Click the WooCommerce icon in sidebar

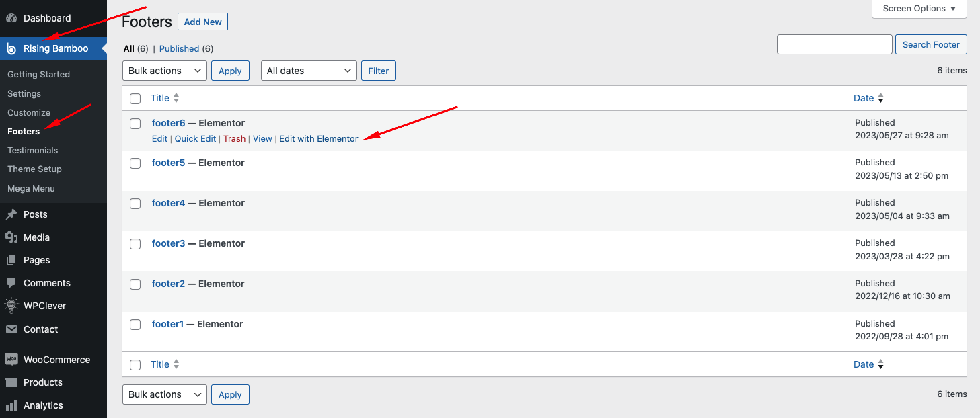pos(11,360)
